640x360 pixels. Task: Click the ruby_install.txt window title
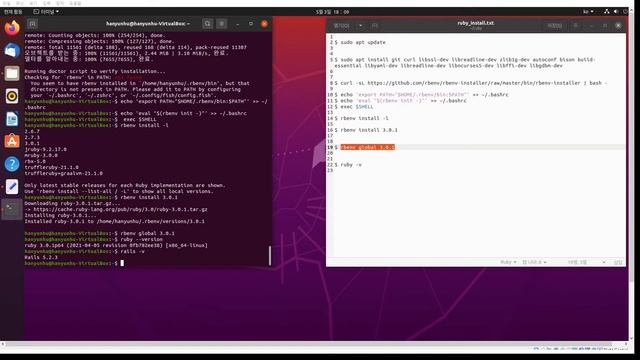tap(476, 23)
